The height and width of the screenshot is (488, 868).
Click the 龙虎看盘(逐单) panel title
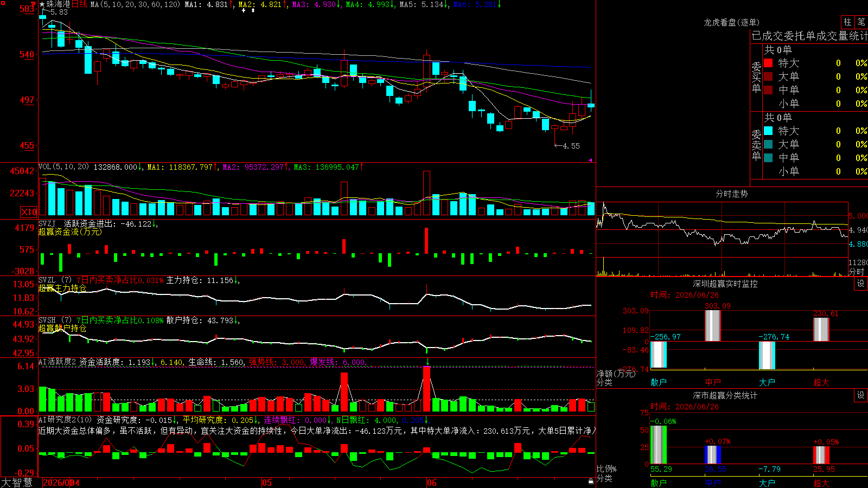[731, 22]
